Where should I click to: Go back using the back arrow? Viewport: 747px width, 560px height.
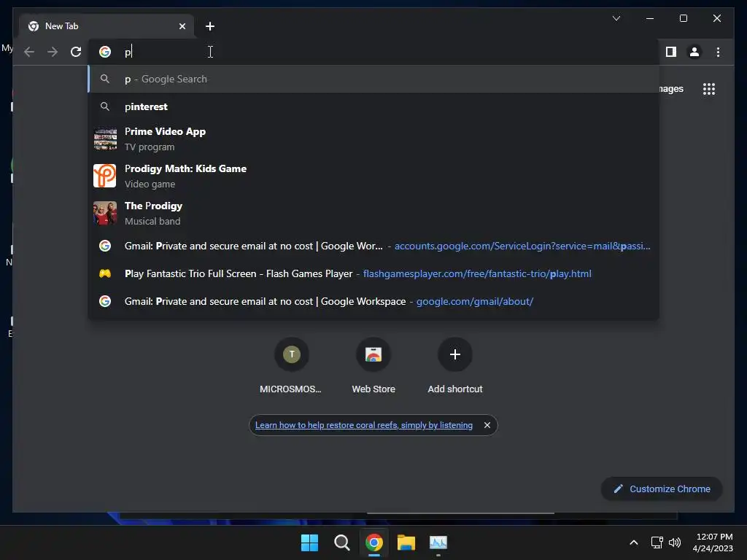(x=29, y=52)
